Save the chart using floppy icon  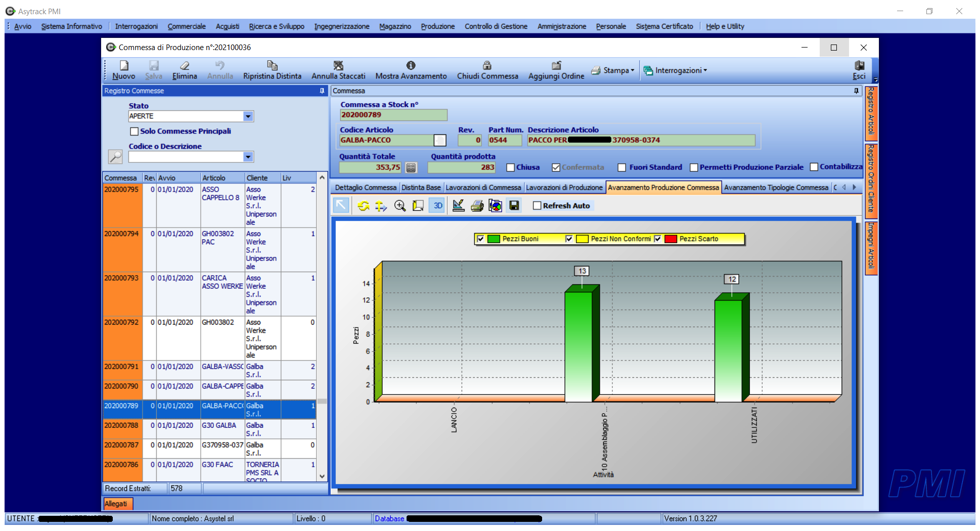pyautogui.click(x=514, y=206)
